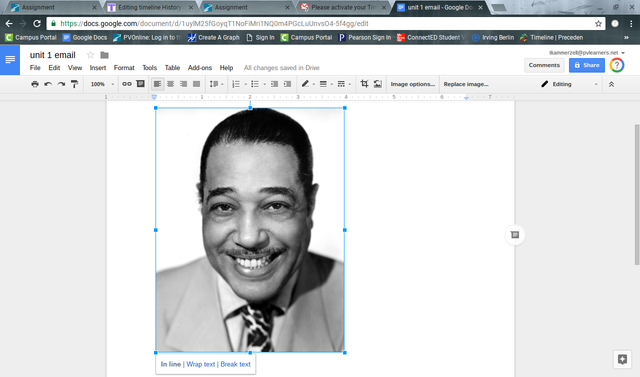Click the numbered list icon
This screenshot has width=640, height=377.
click(236, 84)
